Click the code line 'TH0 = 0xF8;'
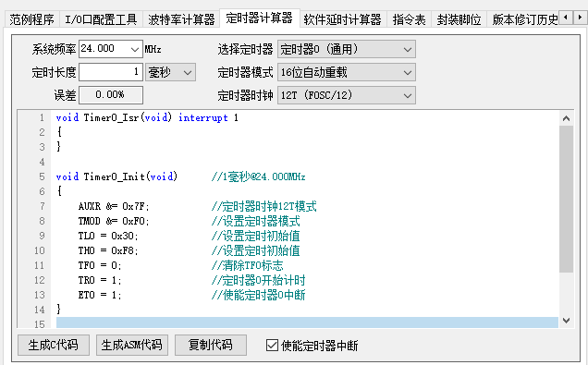Screen dimensions: 588x365 coord(108,250)
